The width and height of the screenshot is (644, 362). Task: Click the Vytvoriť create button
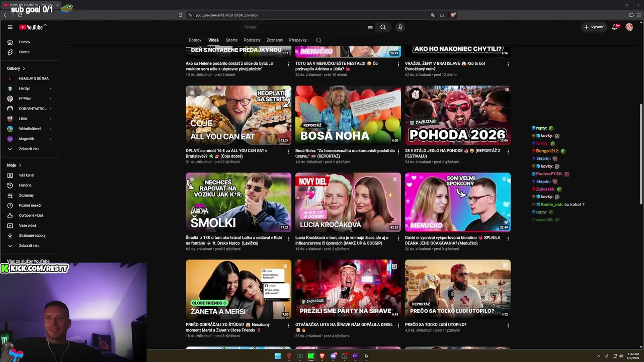coord(594,27)
